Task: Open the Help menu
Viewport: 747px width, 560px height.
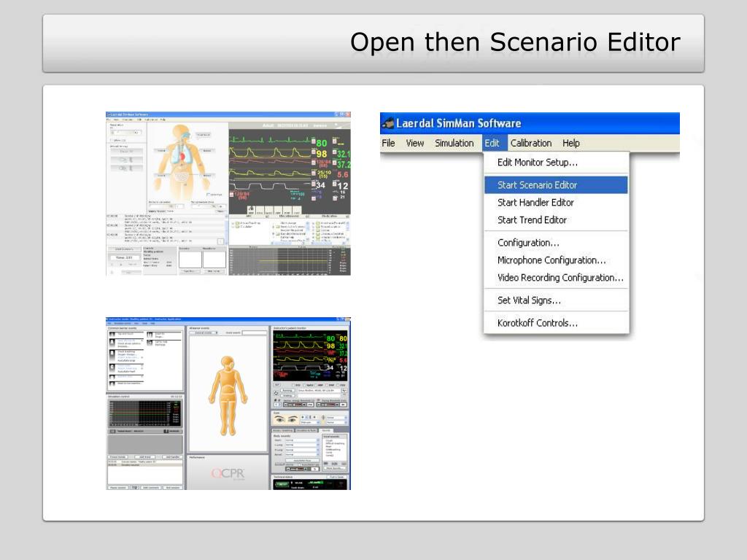Action: tap(570, 143)
